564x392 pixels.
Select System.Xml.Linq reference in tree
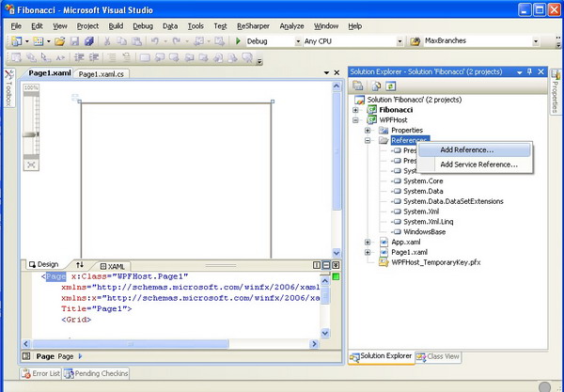[x=428, y=222]
